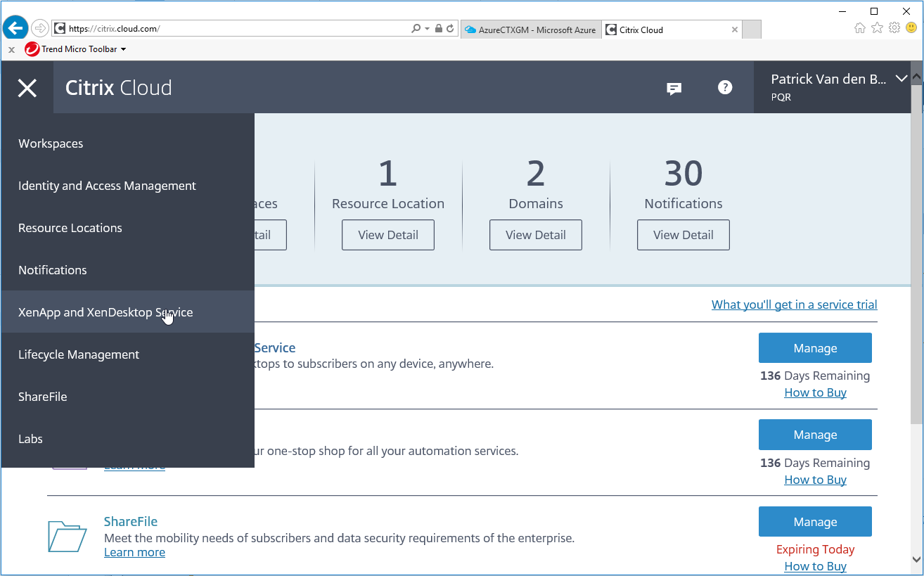Click the browser forward arrow

coord(40,29)
